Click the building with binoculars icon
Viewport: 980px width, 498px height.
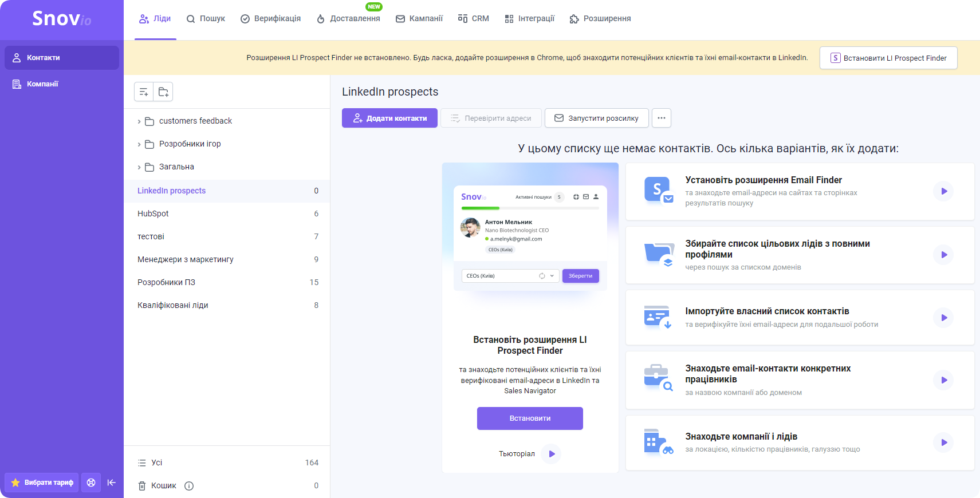tap(659, 442)
